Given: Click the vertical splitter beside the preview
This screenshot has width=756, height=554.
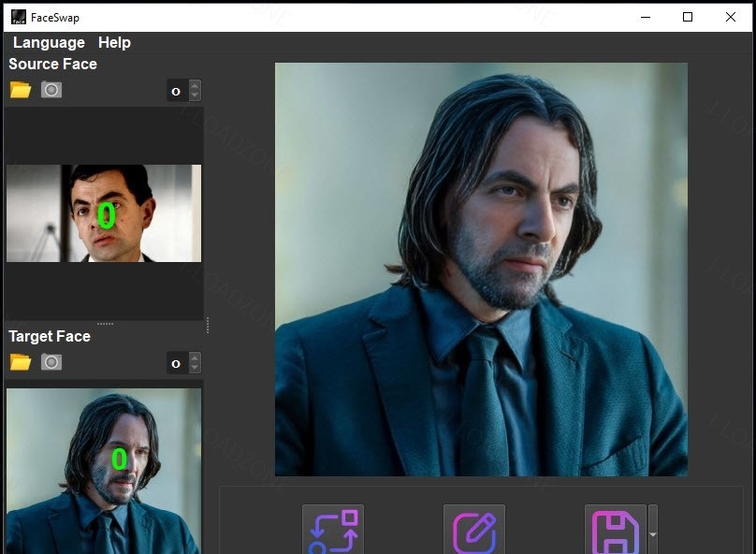Looking at the screenshot, I should click(208, 326).
